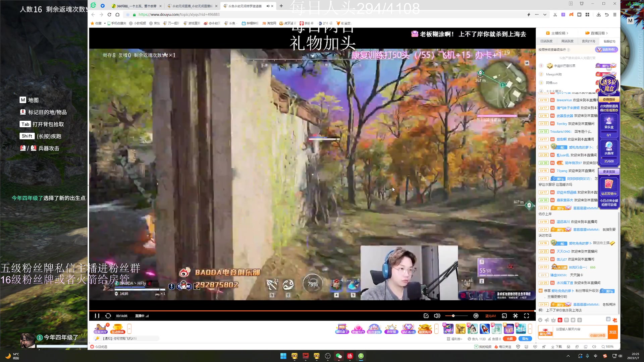Image resolution: width=644 pixels, height=362 pixels.
Task: Click the stream refresh icon
Action: [x=108, y=316]
